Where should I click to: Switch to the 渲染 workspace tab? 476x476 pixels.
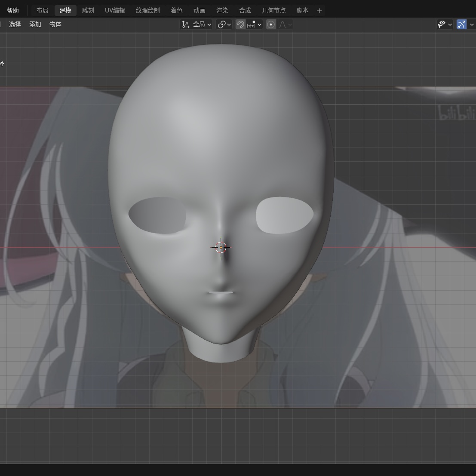(x=222, y=11)
